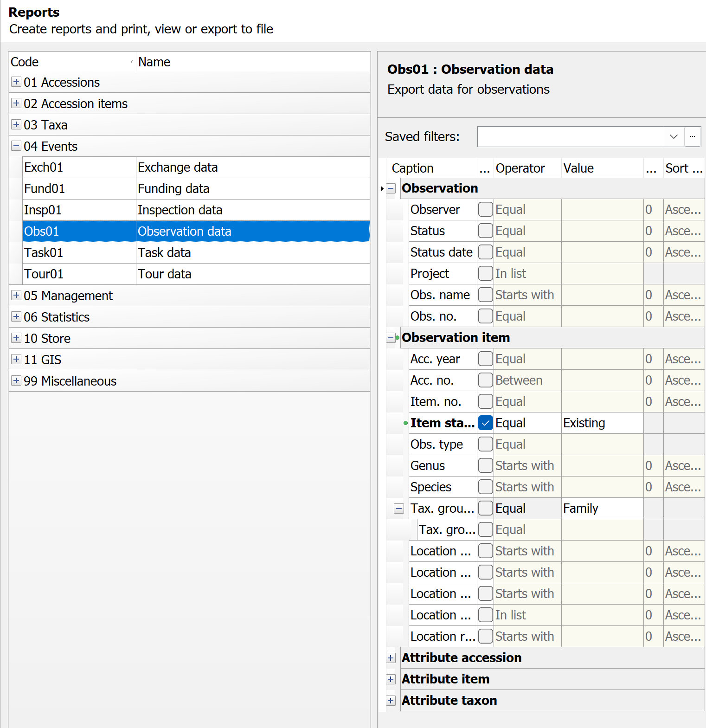Screen dimensions: 706x728
Task: Select the Obs01 Observation data report
Action: pos(196,232)
